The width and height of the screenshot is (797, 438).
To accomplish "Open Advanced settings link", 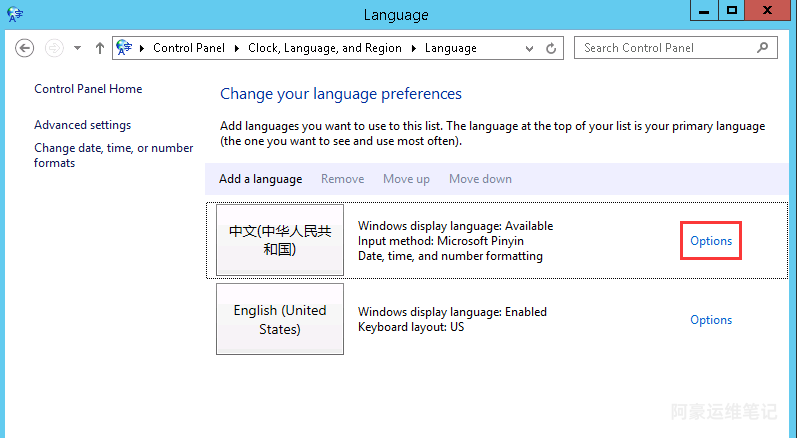I will click(x=82, y=125).
